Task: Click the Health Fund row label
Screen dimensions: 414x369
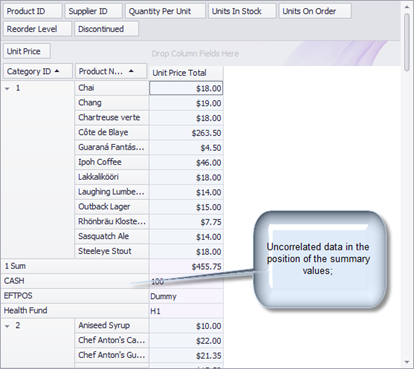Action: tap(75, 311)
